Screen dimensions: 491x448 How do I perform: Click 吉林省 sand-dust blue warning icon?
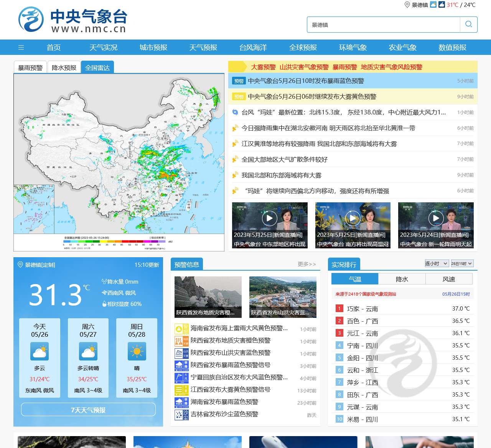click(181, 415)
